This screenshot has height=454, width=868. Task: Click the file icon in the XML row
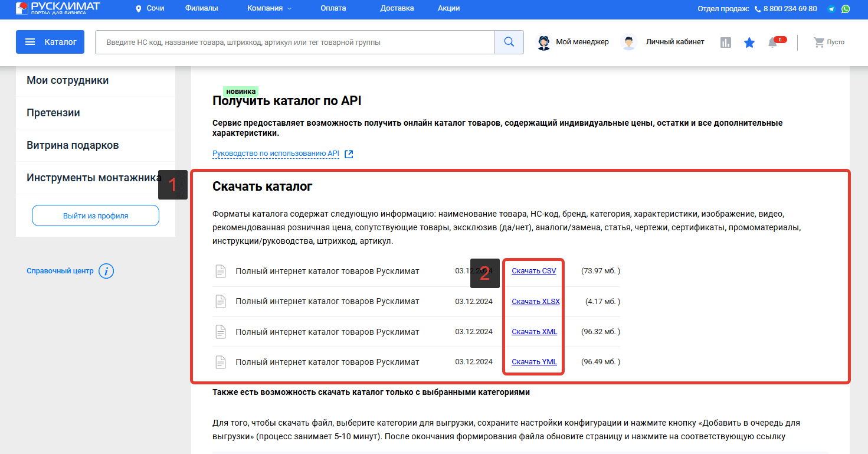(221, 332)
